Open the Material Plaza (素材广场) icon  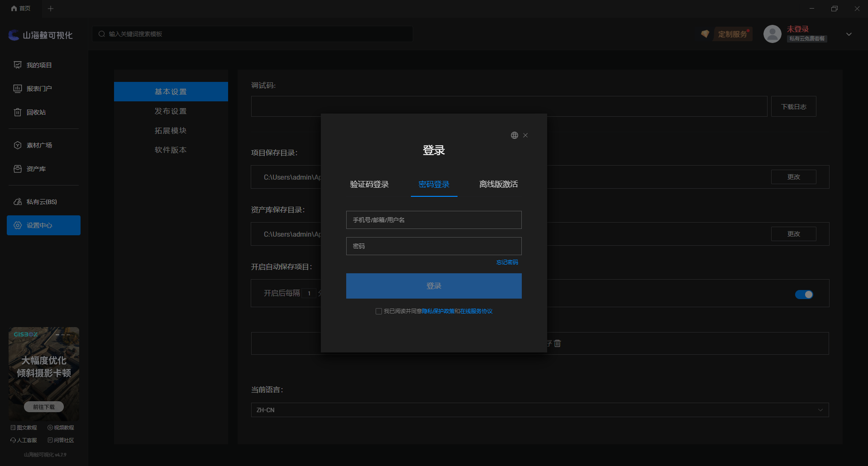[x=18, y=145]
